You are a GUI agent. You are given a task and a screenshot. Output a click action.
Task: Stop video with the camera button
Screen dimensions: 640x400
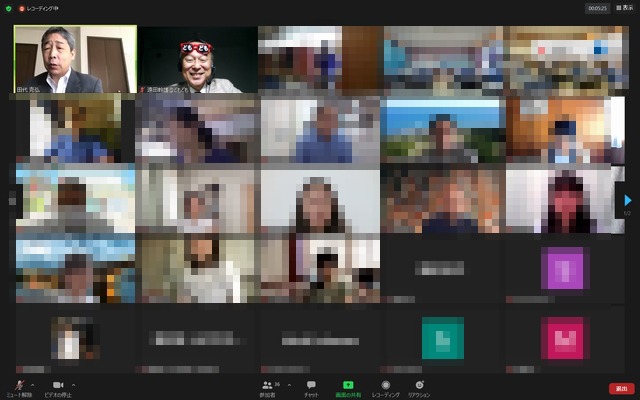tap(58, 386)
